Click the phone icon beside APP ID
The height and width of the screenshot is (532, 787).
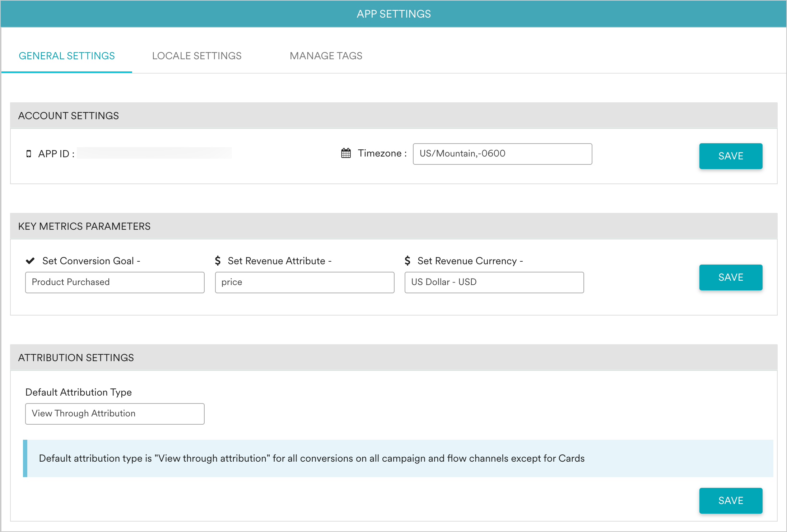(x=29, y=153)
